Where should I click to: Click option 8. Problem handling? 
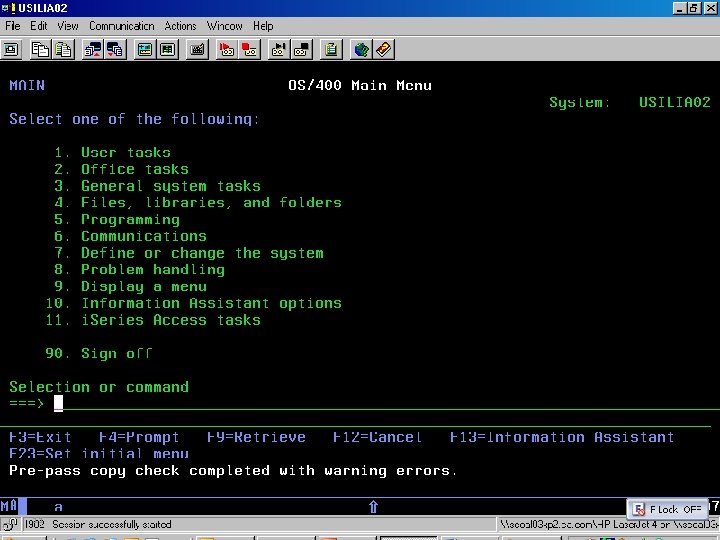tap(140, 270)
